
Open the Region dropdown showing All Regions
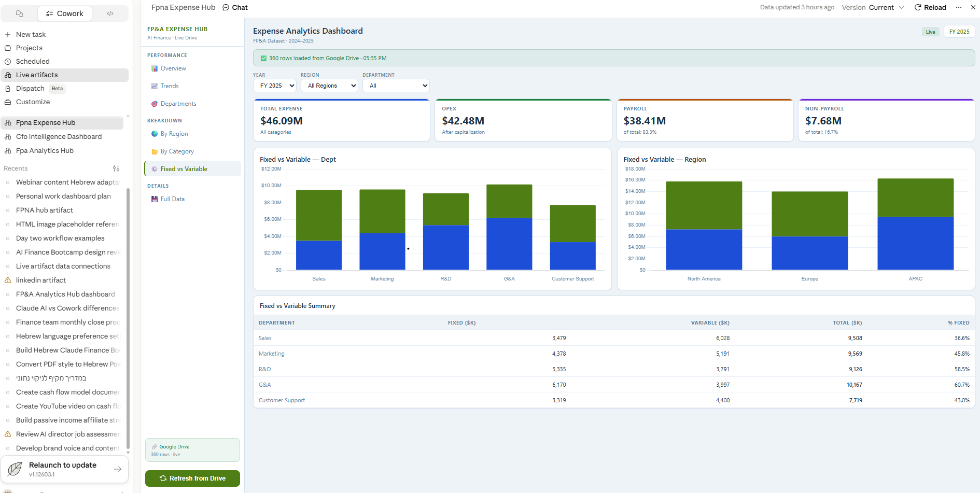330,86
